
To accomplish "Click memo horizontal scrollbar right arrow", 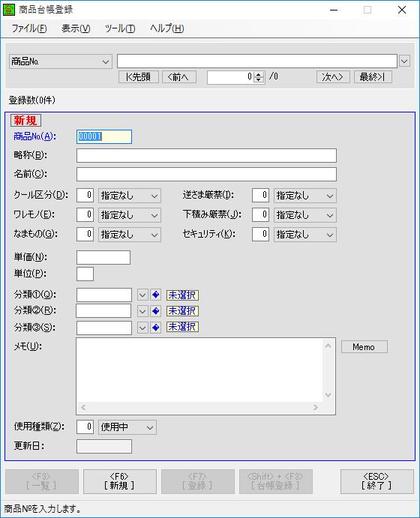I will pyautogui.click(x=316, y=407).
